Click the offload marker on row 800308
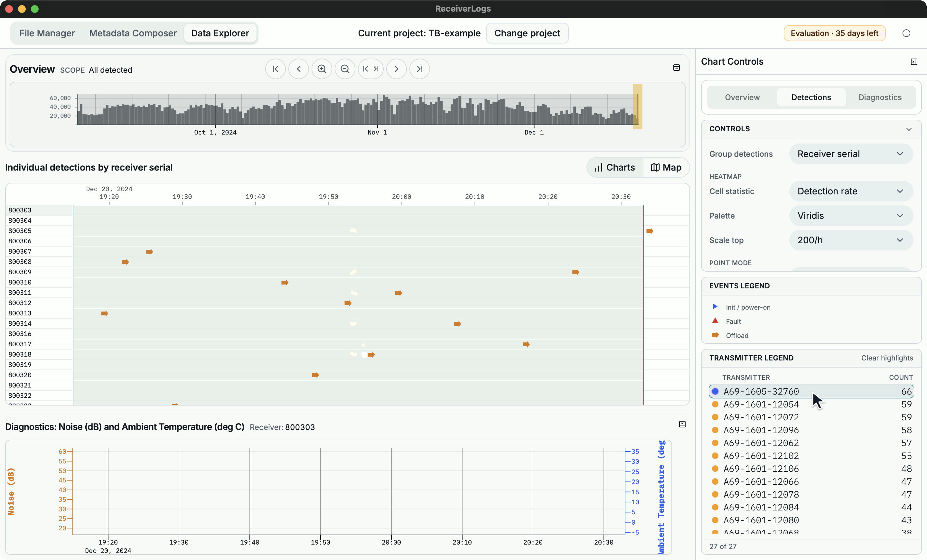Image resolution: width=927 pixels, height=560 pixels. [x=125, y=262]
